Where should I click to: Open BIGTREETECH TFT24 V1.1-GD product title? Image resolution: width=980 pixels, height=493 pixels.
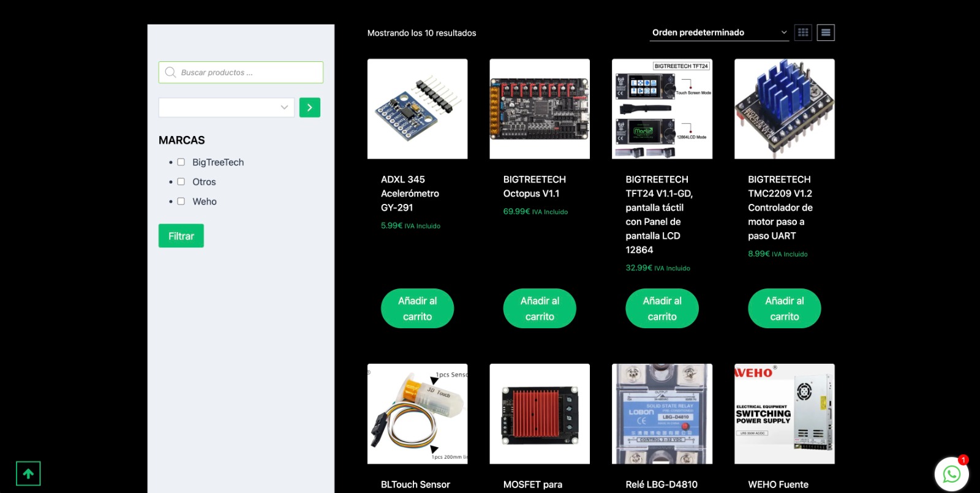point(659,214)
